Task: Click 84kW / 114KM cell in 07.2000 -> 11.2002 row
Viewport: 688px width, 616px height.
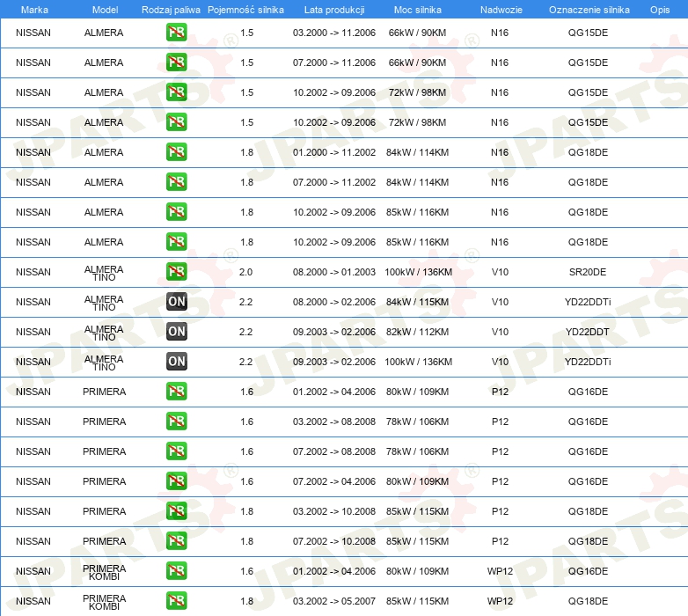Action: pos(417,182)
